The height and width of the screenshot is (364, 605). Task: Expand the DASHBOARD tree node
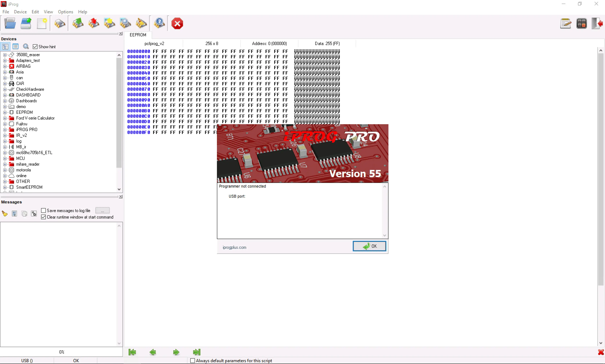point(5,95)
